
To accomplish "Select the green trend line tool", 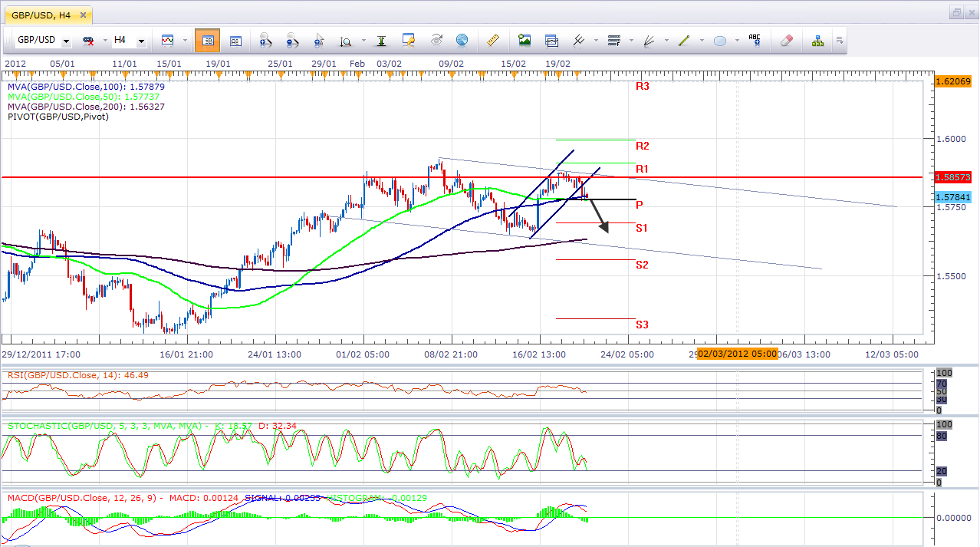I will click(x=684, y=40).
